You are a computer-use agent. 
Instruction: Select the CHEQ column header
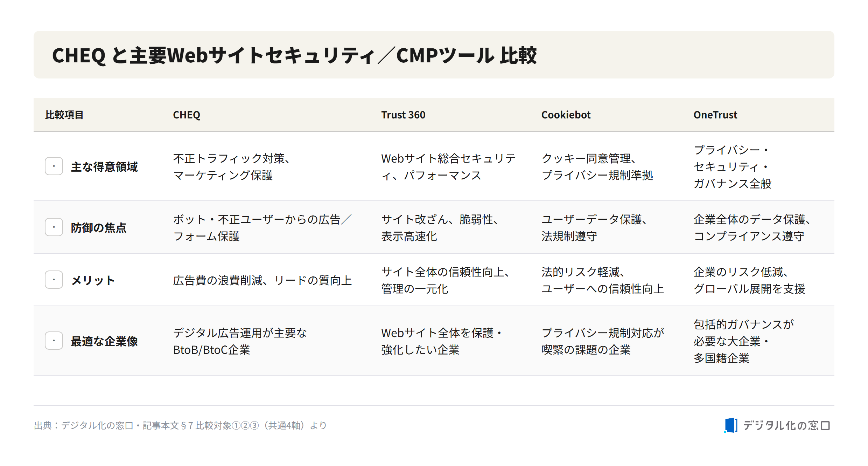point(187,115)
